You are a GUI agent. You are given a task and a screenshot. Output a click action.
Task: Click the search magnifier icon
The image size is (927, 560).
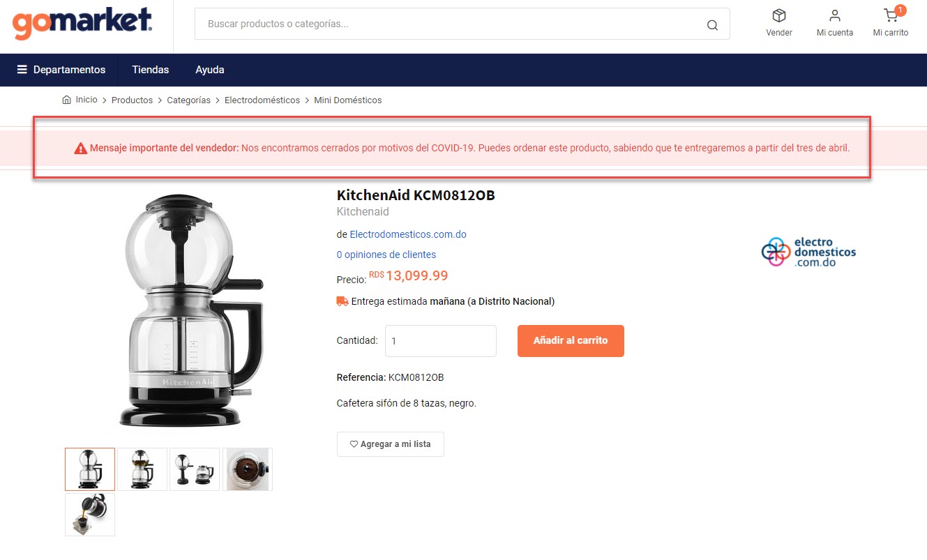pos(712,25)
